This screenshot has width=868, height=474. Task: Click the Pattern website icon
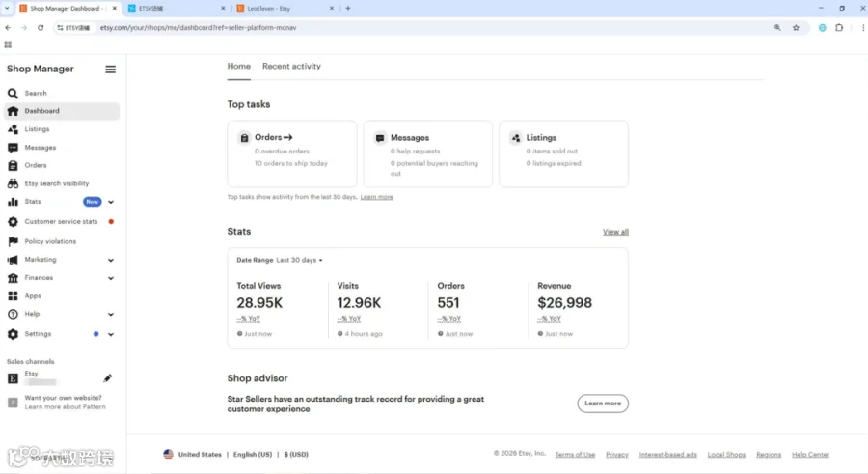point(13,403)
